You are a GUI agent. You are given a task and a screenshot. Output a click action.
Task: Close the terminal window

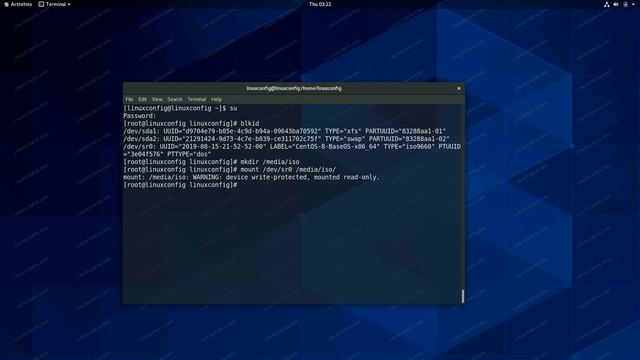pos(459,88)
